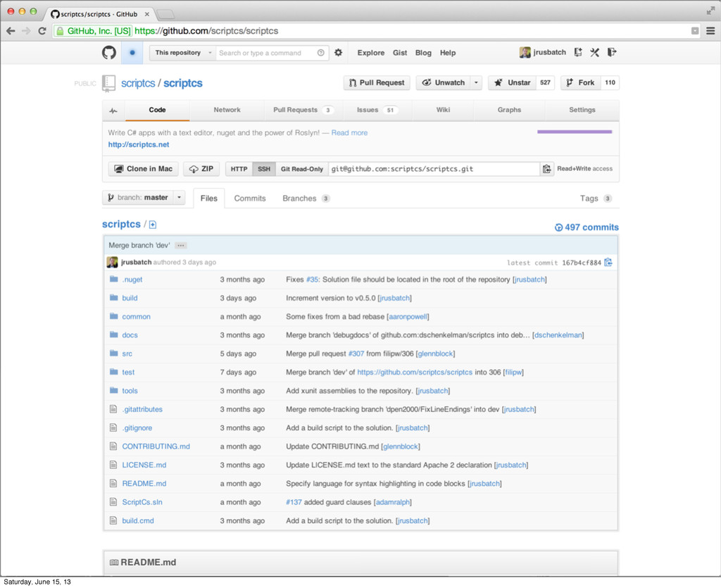Open the repository Settings tab
The height and width of the screenshot is (588, 721).
tap(582, 110)
